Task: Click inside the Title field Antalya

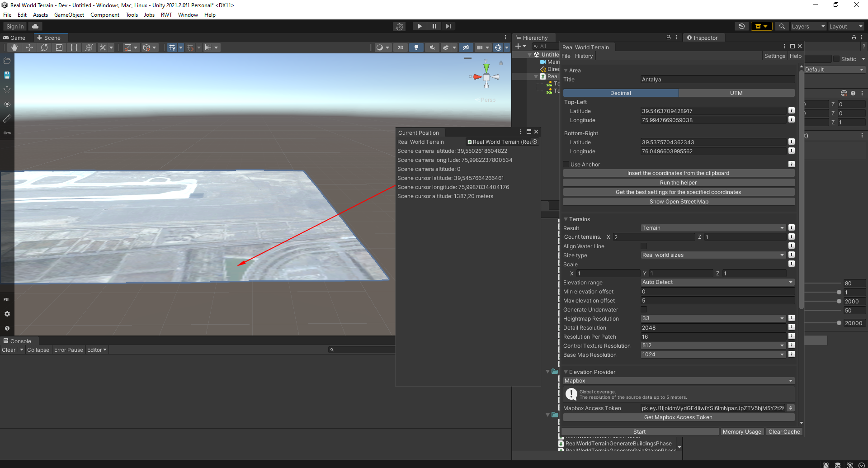Action: click(x=717, y=80)
